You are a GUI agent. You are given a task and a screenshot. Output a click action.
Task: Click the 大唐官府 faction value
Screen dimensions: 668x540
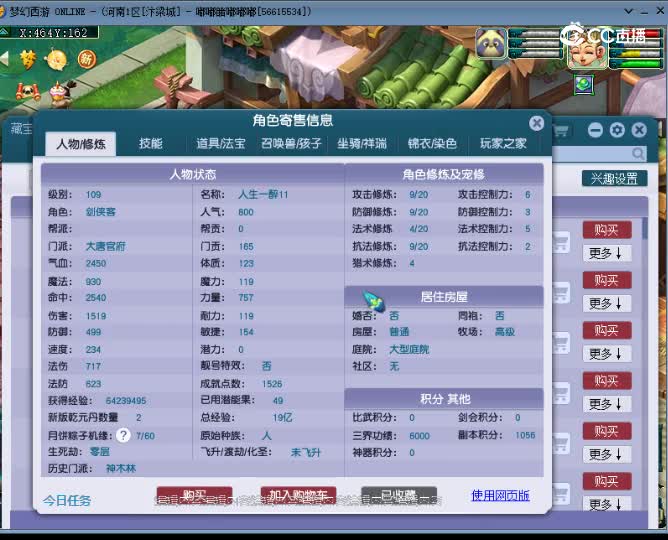click(x=105, y=246)
